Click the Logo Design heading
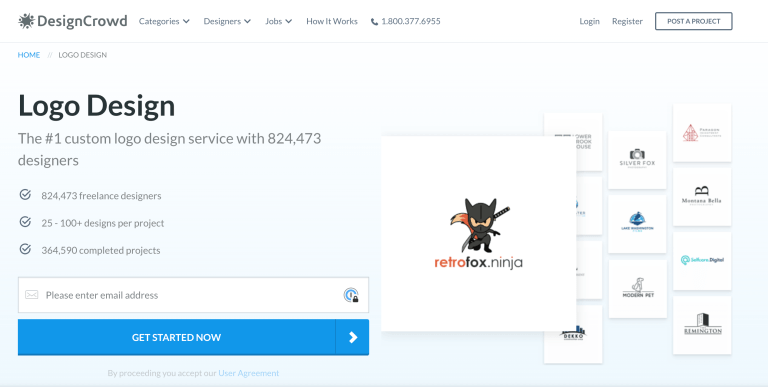The height and width of the screenshot is (387, 768). pyautogui.click(x=96, y=106)
